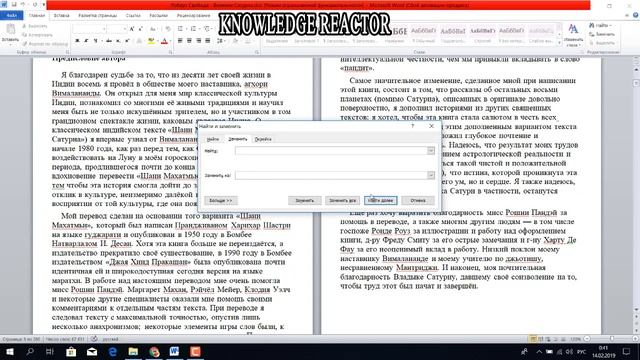Click the Заменить все button
Image resolution: width=640 pixels, height=360 pixels.
tap(342, 200)
